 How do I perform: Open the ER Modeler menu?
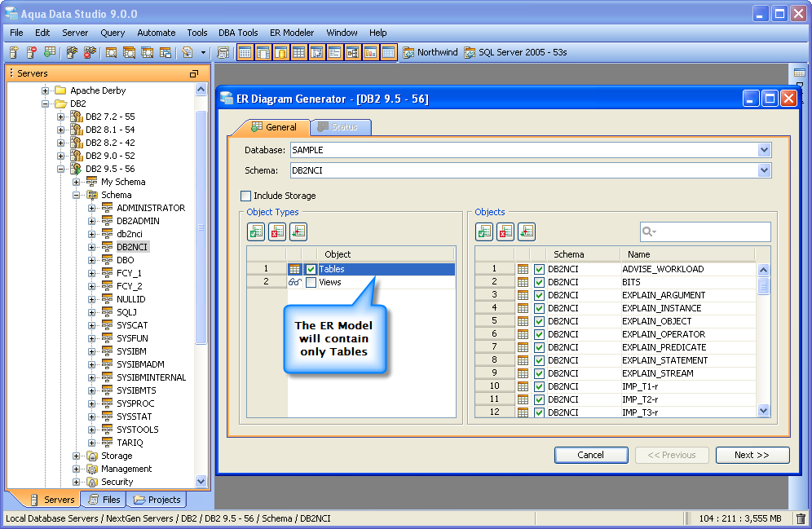292,33
